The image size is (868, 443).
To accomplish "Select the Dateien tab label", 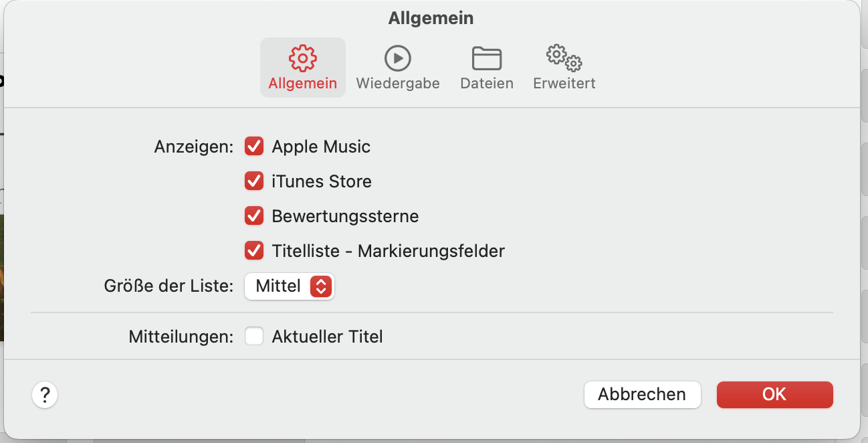I will [x=487, y=84].
